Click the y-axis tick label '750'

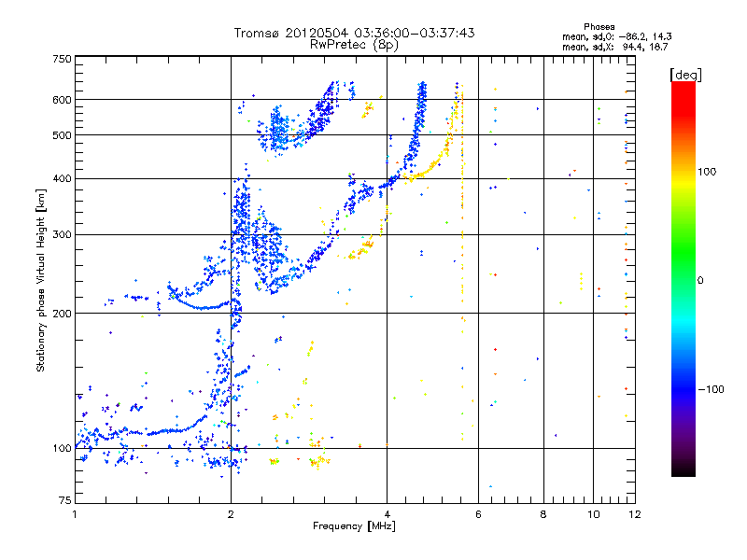(63, 59)
